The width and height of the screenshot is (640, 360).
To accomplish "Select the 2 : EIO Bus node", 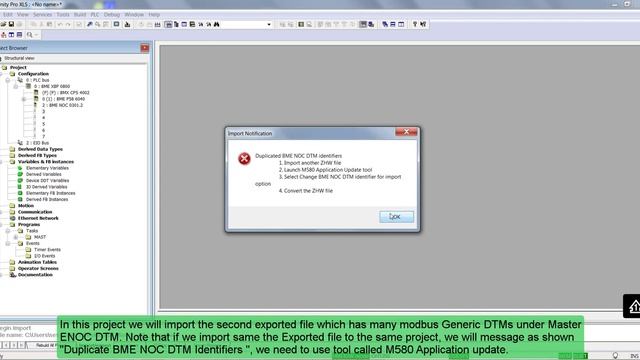I will click(x=37, y=143).
